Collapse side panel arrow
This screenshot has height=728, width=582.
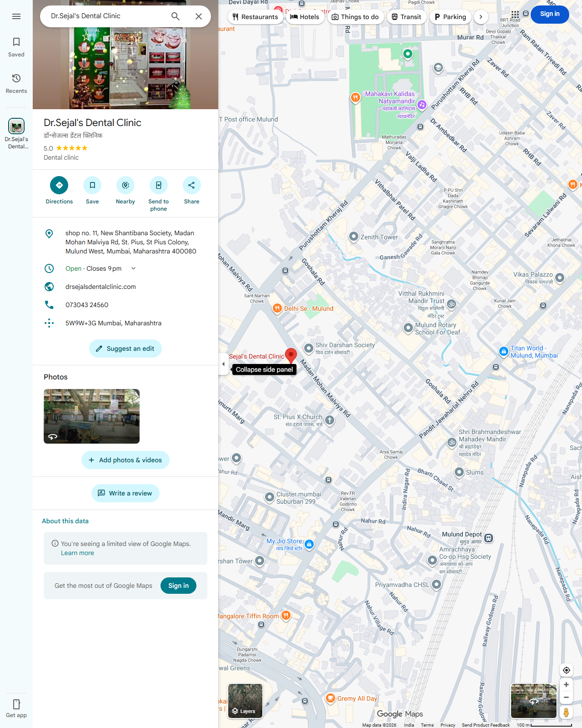pos(223,364)
